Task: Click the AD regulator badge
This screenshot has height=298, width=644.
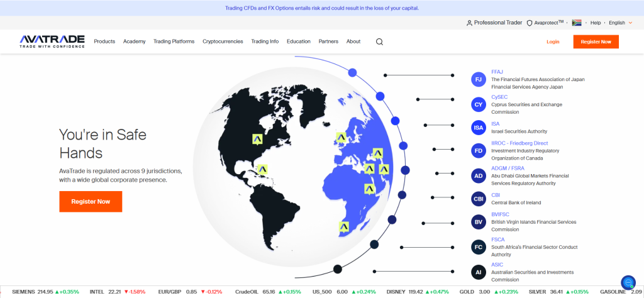Action: tap(479, 175)
